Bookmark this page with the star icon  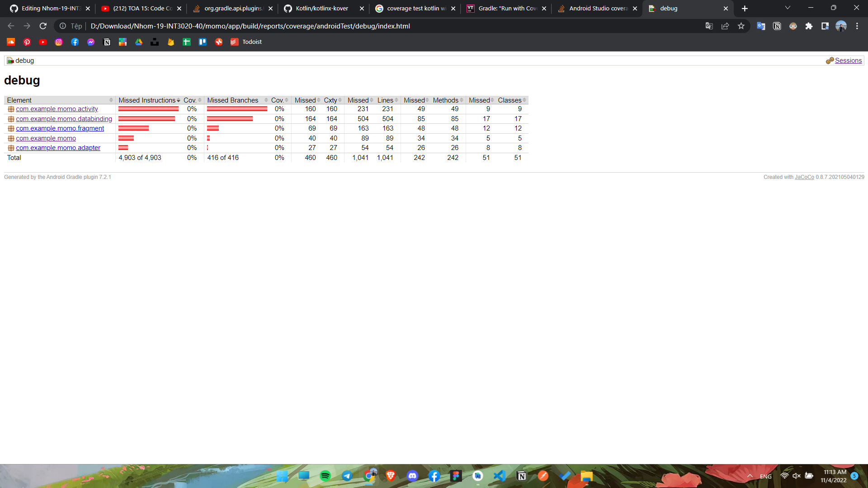[741, 26]
